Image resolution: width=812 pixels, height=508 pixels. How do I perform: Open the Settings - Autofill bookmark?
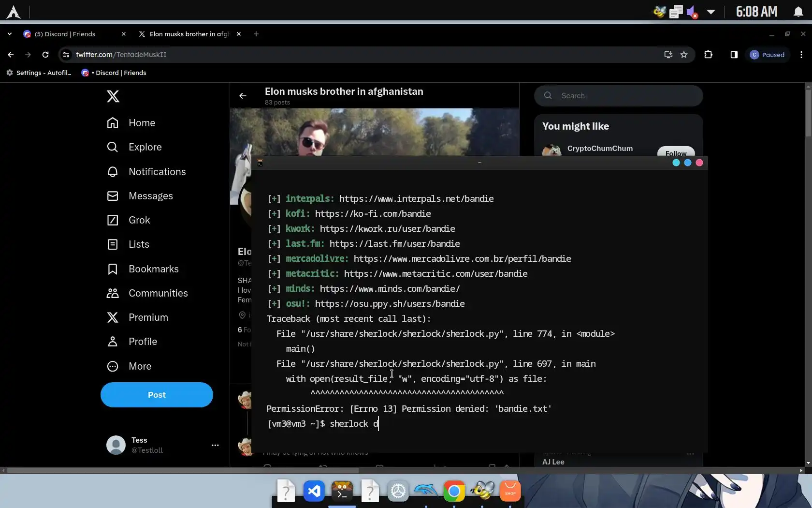[x=39, y=73]
